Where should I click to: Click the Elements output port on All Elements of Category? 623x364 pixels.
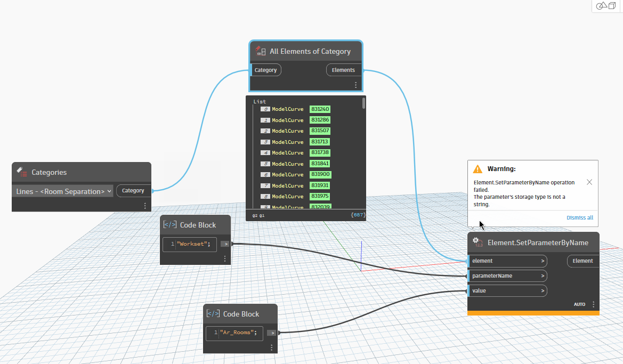(343, 70)
